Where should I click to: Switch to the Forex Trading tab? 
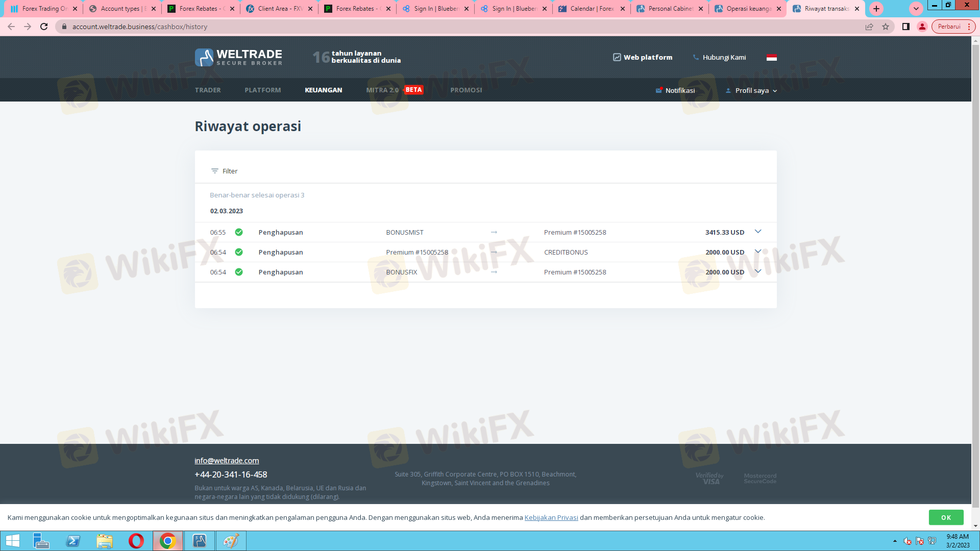pos(43,9)
